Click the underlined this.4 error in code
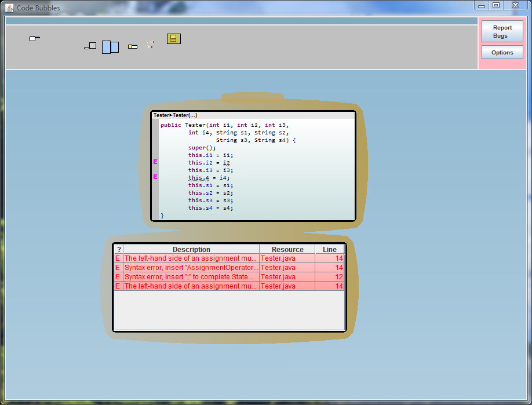 pyautogui.click(x=198, y=178)
